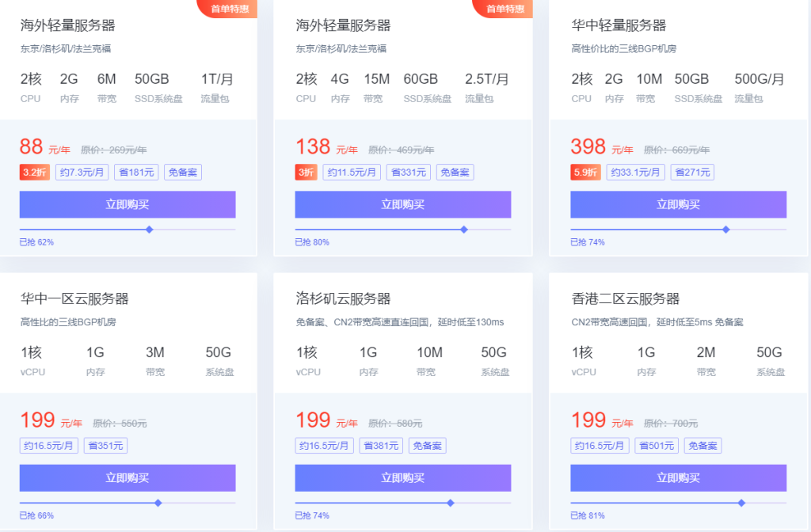Select the 5.9折 badge on 华中轻量服务器
The image size is (811, 532).
pos(584,172)
